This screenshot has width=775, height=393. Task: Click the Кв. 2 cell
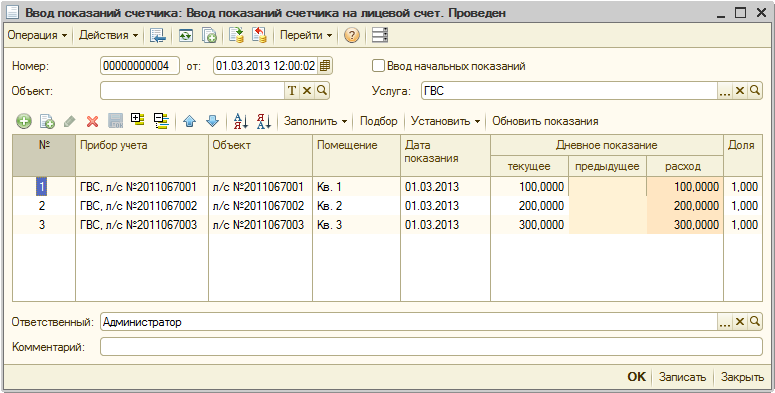click(356, 206)
